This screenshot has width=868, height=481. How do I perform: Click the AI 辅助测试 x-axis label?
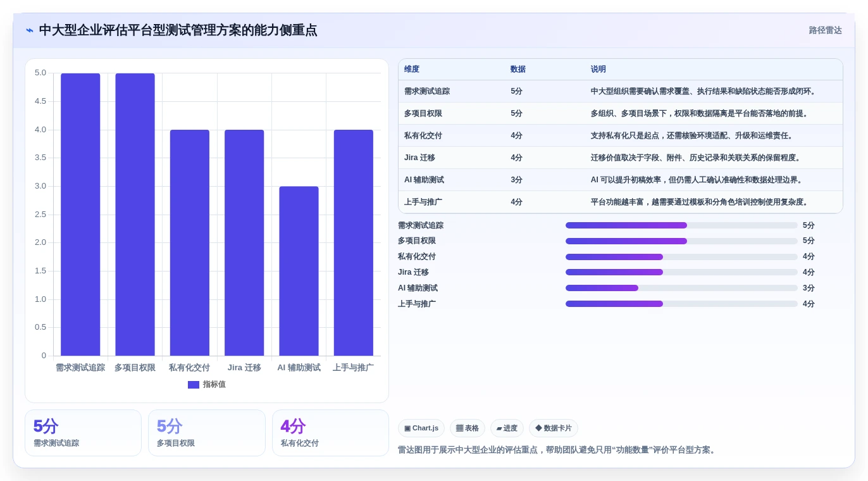[x=299, y=368]
